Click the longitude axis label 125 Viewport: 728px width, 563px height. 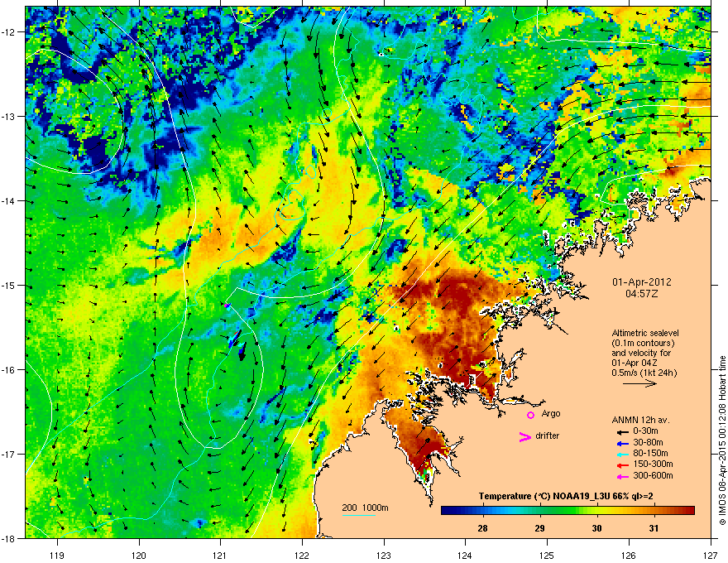tap(547, 555)
